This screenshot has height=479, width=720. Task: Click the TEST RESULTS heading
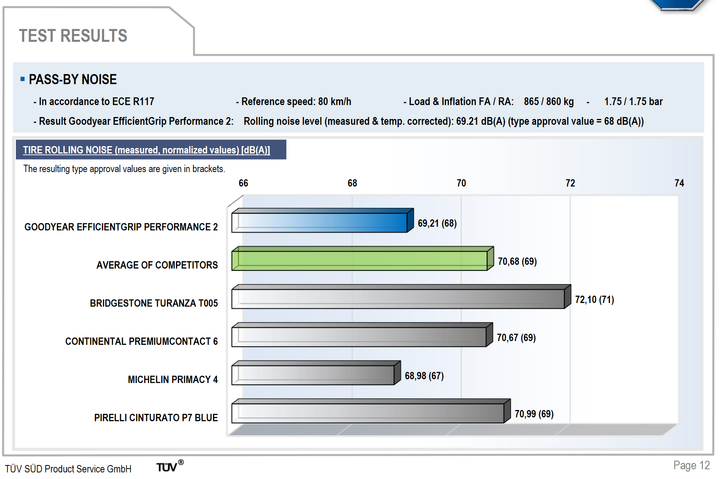point(73,36)
